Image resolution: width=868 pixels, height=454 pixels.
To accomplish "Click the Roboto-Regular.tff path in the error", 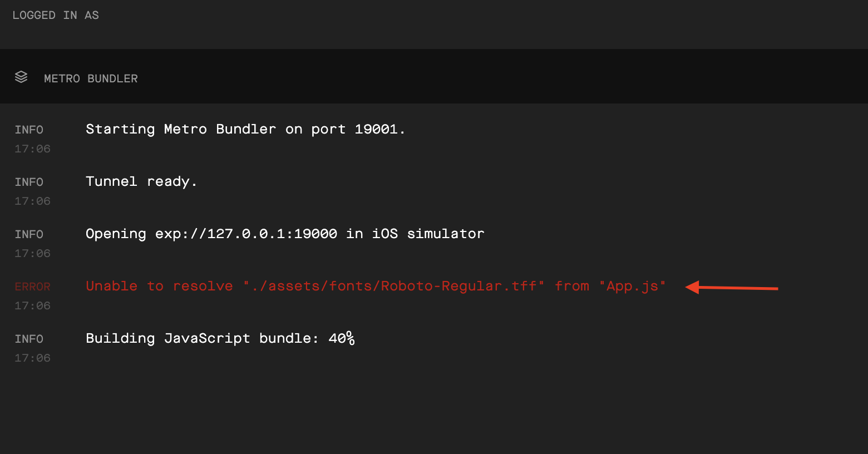I will tap(393, 285).
